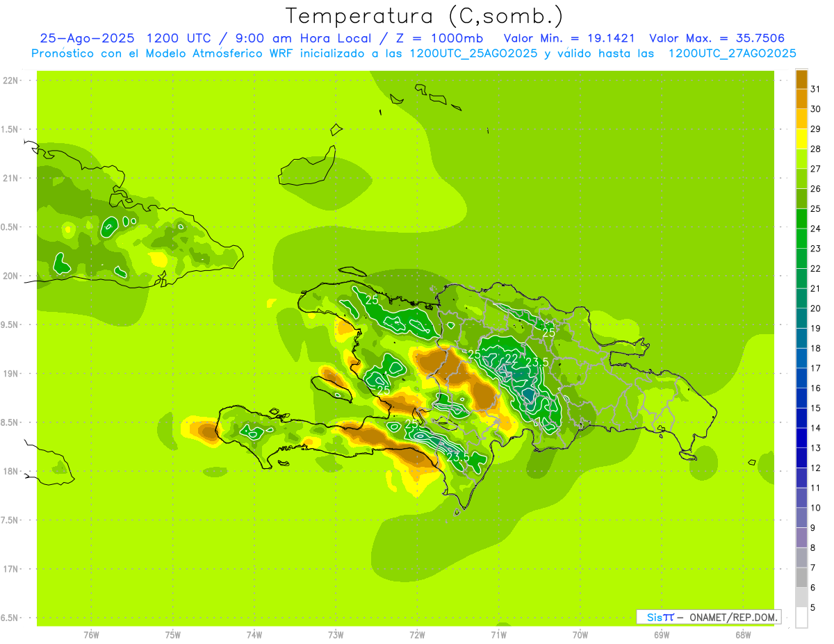
Task: Click the "9:00 am Hora Local" text
Action: 304,38
